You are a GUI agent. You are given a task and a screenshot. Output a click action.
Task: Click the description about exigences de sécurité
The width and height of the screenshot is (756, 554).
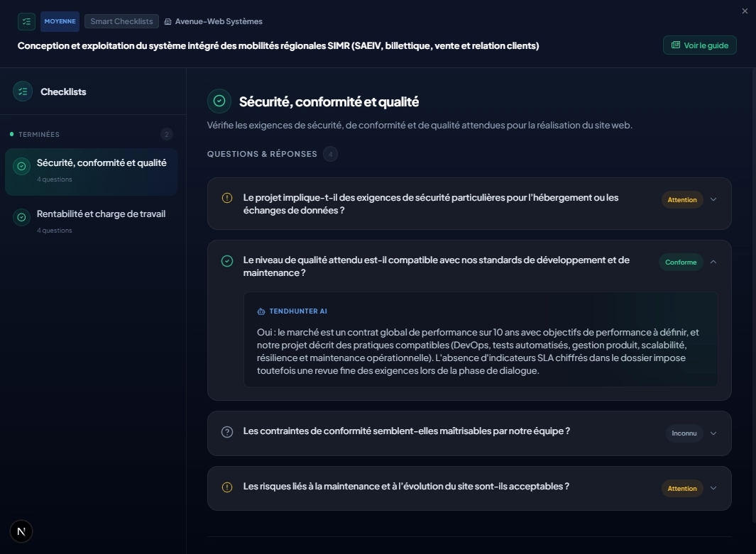point(420,126)
